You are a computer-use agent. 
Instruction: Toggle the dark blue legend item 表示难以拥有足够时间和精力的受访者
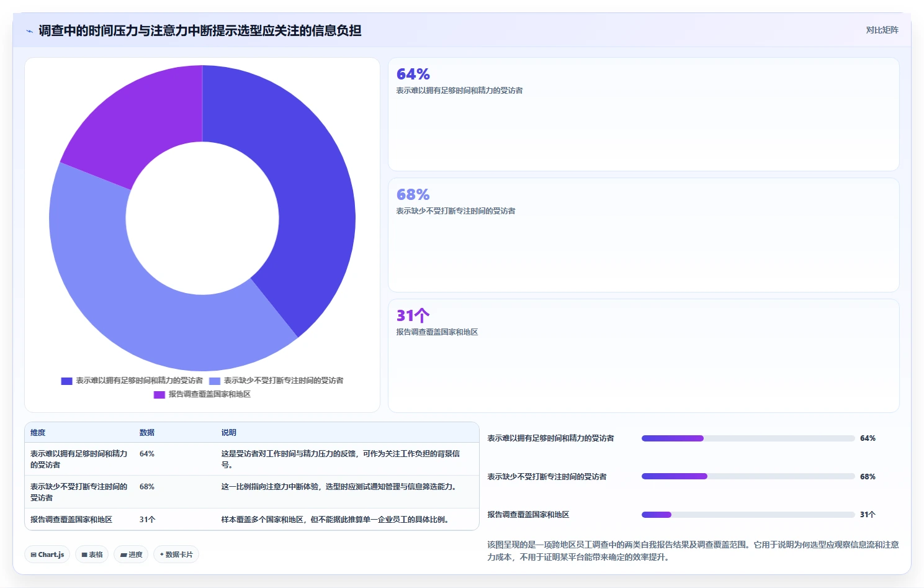click(132, 381)
